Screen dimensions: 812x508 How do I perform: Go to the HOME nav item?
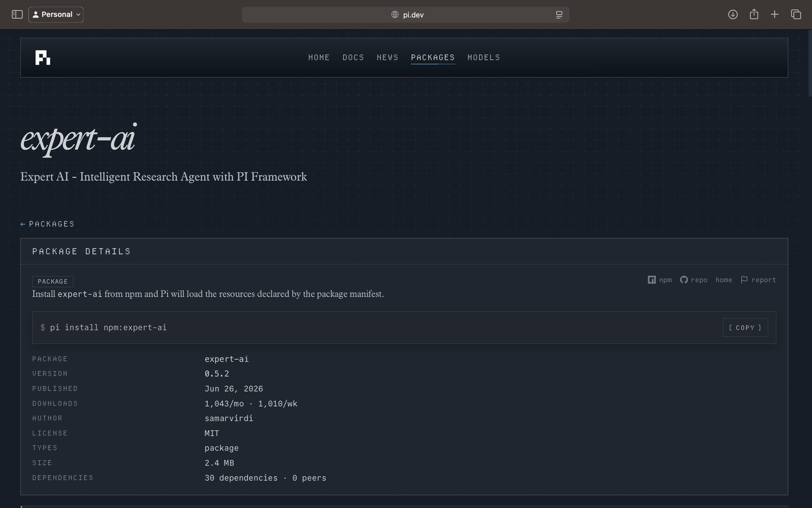pyautogui.click(x=319, y=57)
